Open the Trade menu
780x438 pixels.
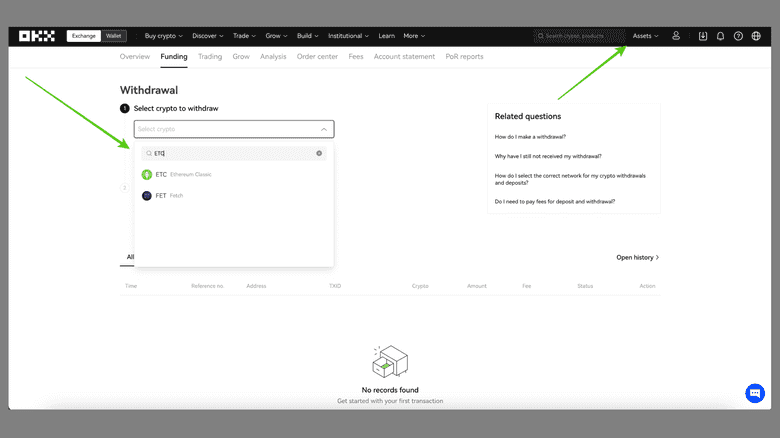point(243,36)
